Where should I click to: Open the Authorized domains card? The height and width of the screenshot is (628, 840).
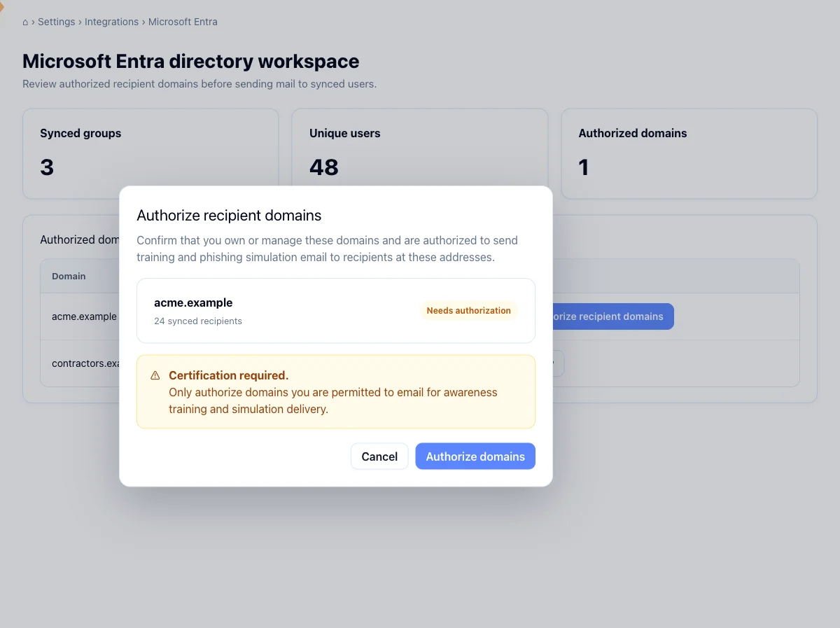pyautogui.click(x=689, y=153)
